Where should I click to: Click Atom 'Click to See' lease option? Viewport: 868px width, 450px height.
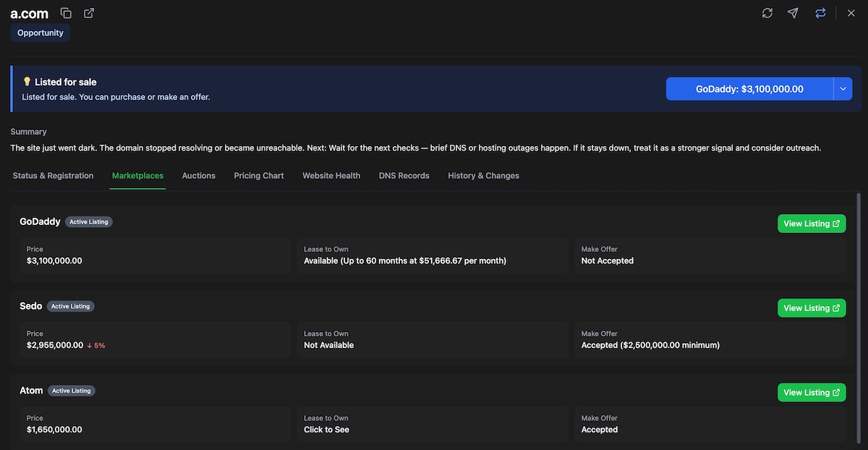[327, 430]
